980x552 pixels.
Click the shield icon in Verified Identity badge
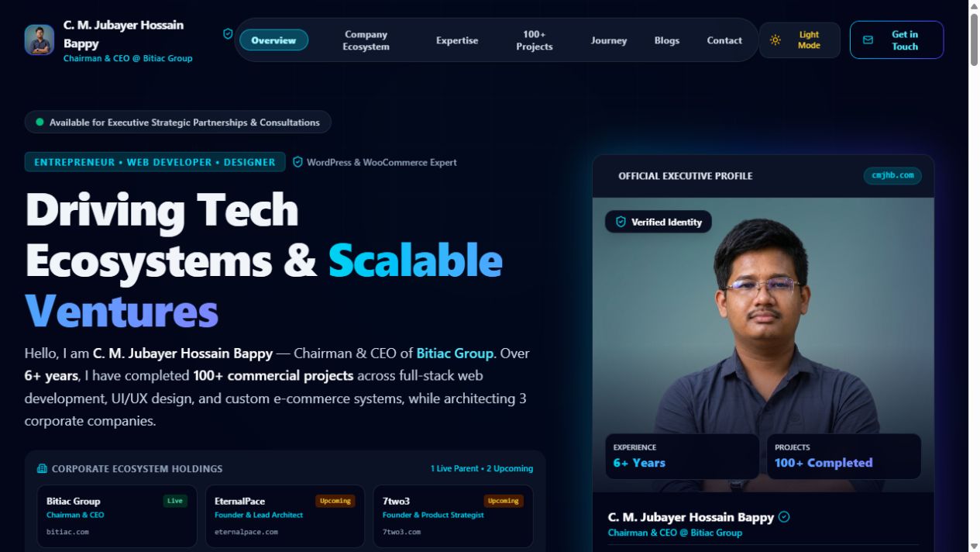pos(621,222)
